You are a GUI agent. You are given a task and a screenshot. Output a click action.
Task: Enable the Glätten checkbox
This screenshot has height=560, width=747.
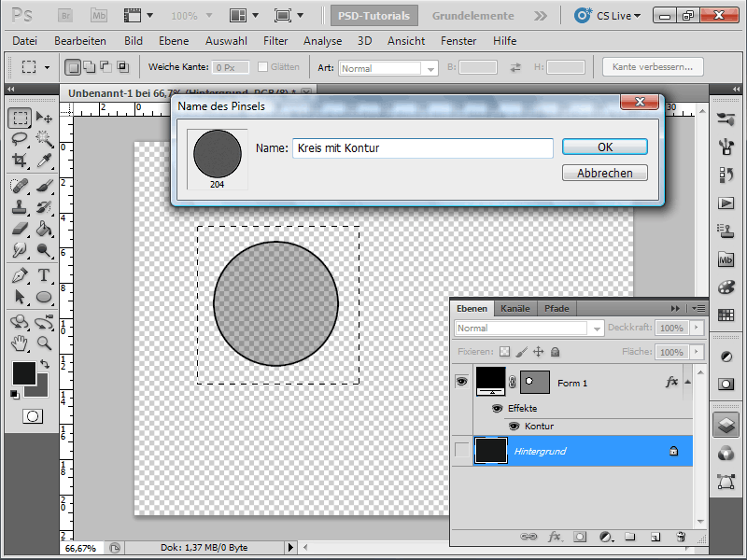pyautogui.click(x=262, y=67)
